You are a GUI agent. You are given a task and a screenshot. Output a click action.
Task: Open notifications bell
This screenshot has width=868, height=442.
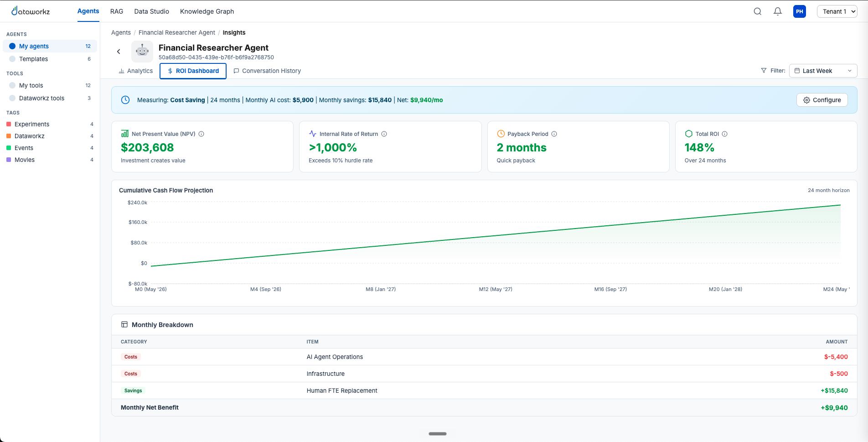[778, 11]
